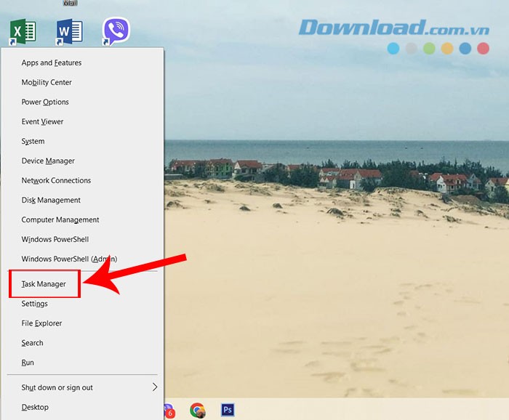Open Disk Management
Viewport: 509px width, 420px height.
tap(51, 201)
